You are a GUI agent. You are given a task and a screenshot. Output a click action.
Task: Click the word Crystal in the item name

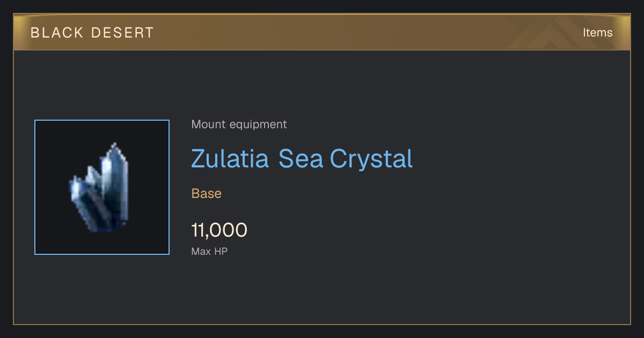(371, 158)
